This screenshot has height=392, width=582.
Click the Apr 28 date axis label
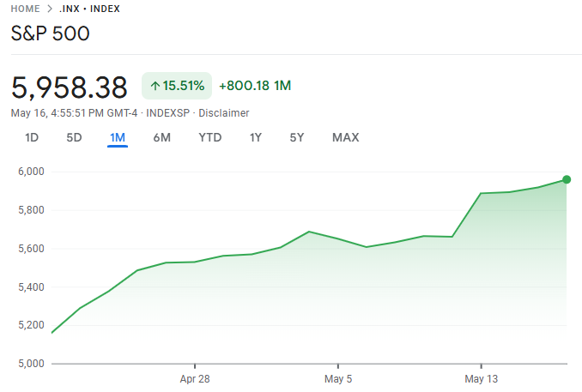[x=195, y=378]
